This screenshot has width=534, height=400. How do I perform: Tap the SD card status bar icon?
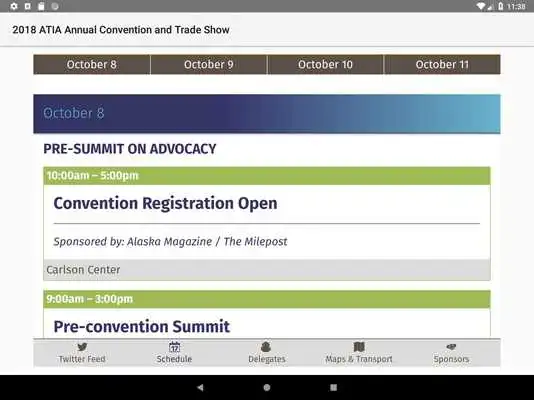click(41, 6)
